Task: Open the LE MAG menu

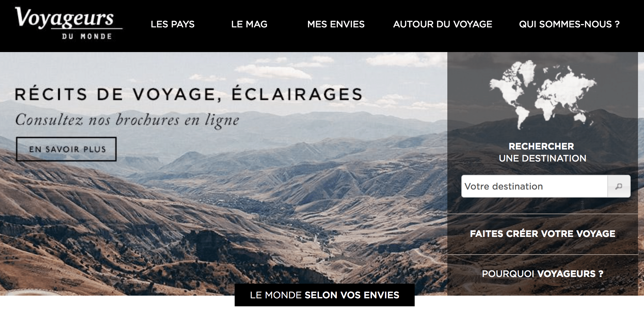Action: tap(249, 24)
